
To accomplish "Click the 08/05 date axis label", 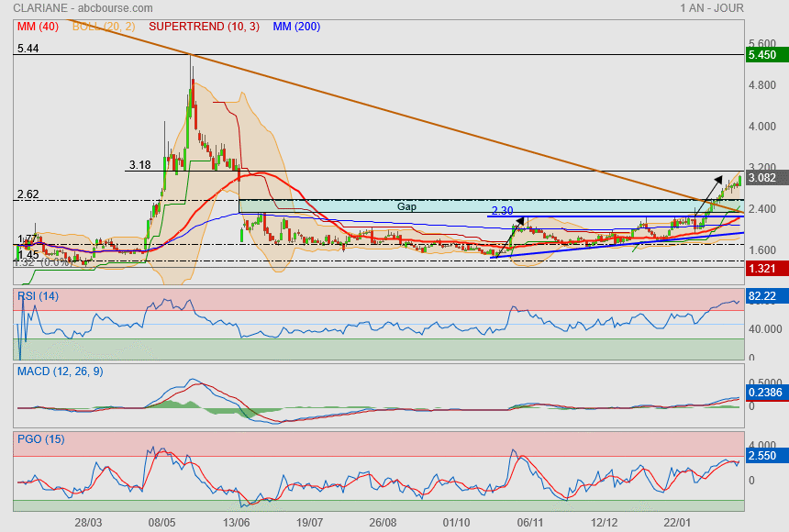I will [x=162, y=523].
